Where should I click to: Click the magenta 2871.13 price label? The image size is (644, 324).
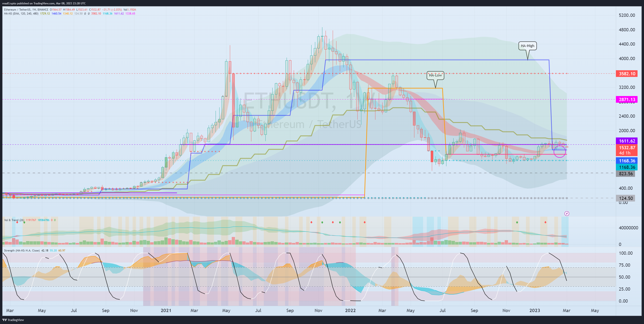[627, 99]
